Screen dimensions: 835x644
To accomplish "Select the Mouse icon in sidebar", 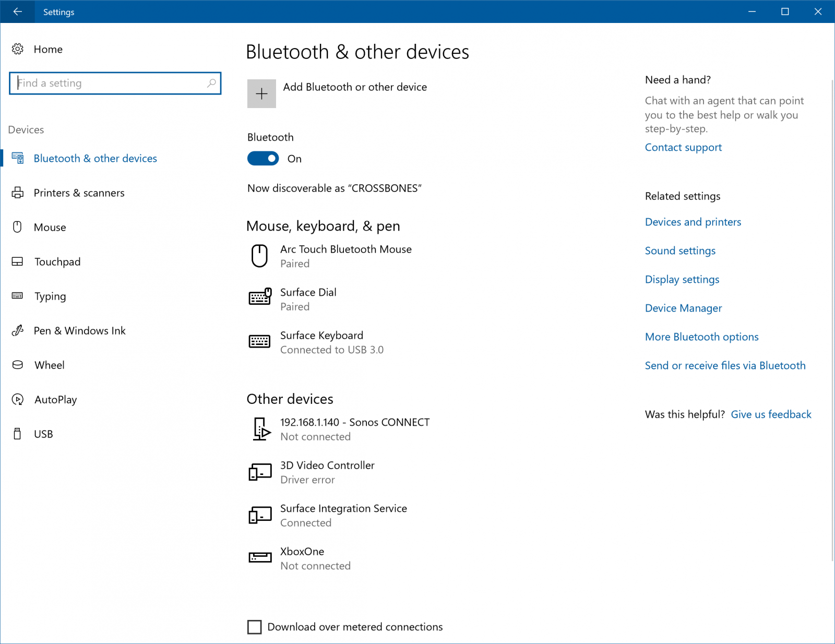I will pyautogui.click(x=18, y=227).
